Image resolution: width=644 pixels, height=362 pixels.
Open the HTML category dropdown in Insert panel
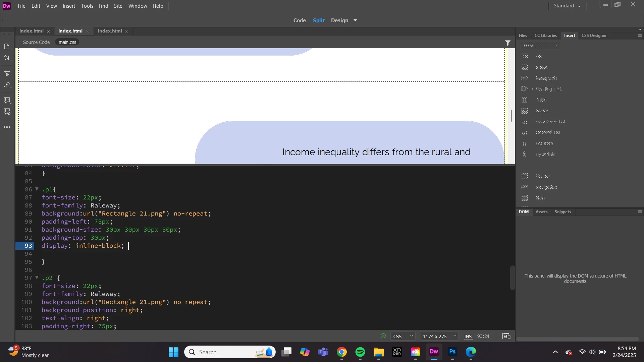(541, 46)
